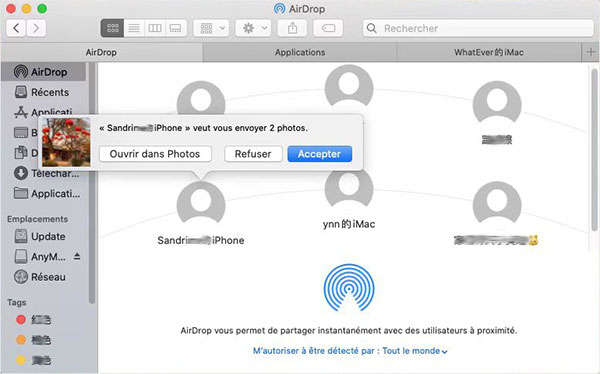This screenshot has height=374, width=600.
Task: Switch to list view
Action: [134, 28]
